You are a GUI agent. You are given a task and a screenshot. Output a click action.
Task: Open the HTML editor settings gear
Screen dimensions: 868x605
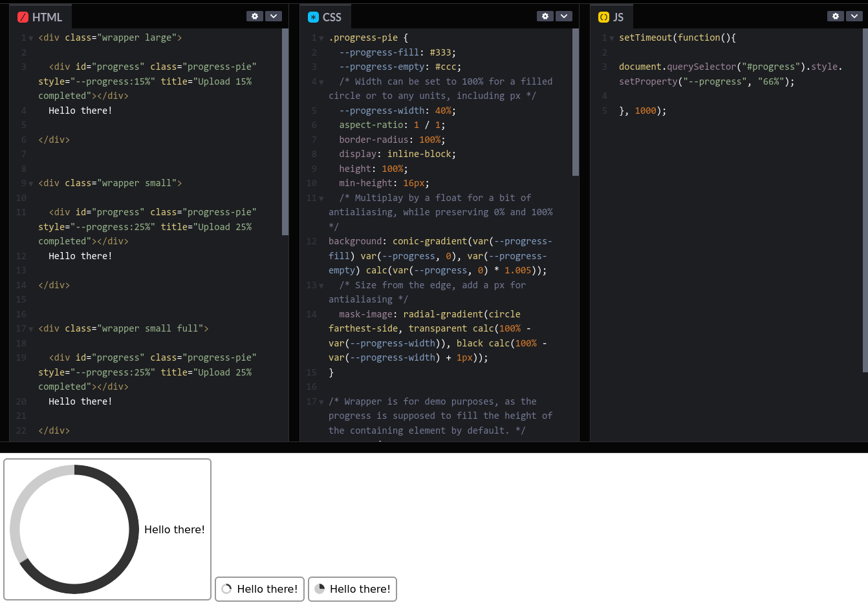tap(255, 16)
